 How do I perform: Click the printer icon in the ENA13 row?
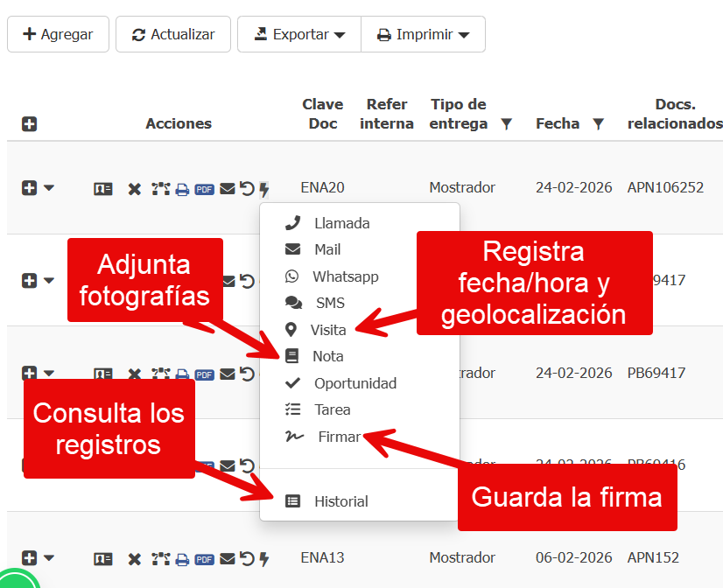click(182, 559)
